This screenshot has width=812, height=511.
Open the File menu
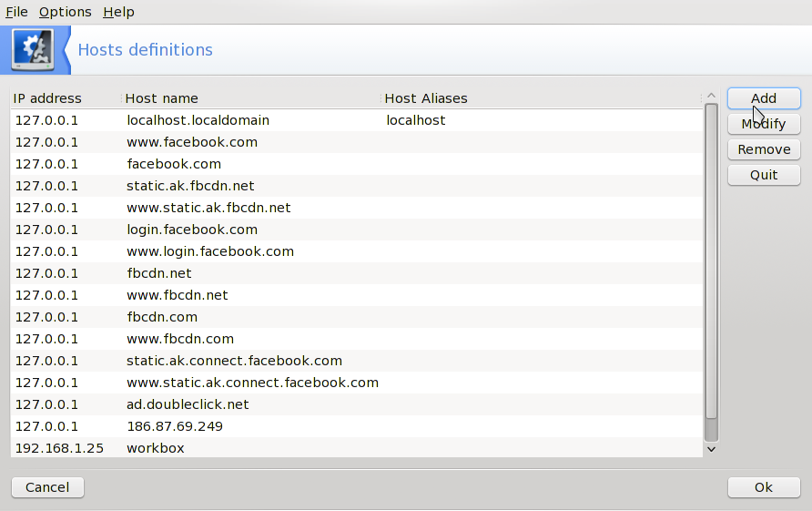(x=16, y=12)
